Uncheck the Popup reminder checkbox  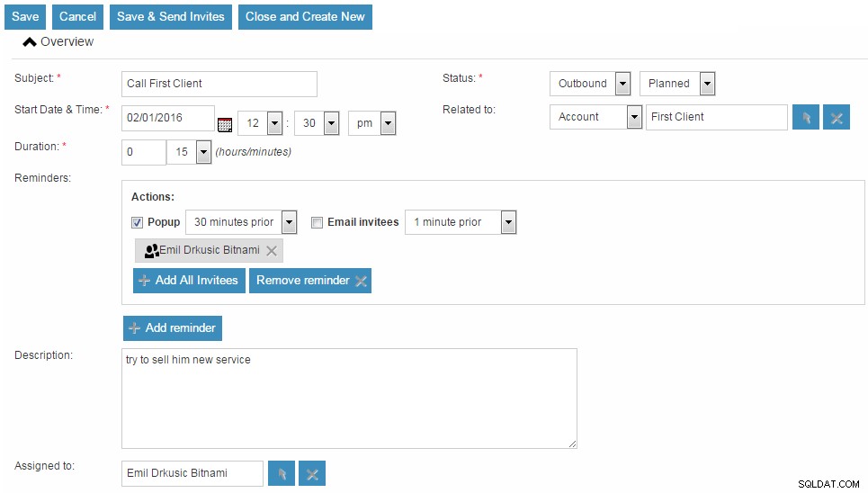pyautogui.click(x=137, y=223)
